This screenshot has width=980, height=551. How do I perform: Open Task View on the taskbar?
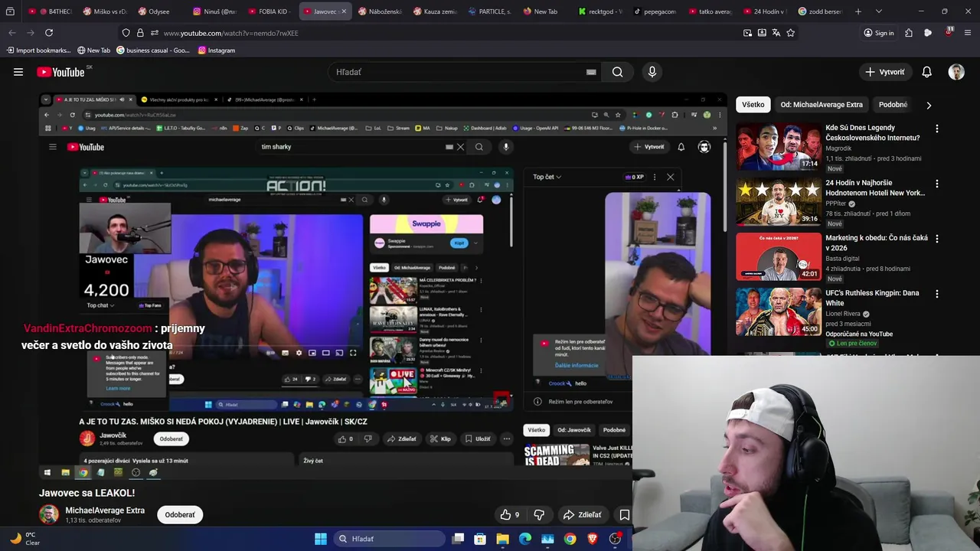pyautogui.click(x=458, y=539)
